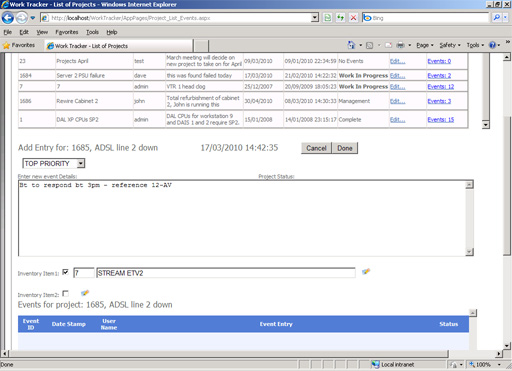Click the lookup icon beside STREAM ETV2
Image resolution: width=512 pixels, height=371 pixels.
(x=366, y=272)
